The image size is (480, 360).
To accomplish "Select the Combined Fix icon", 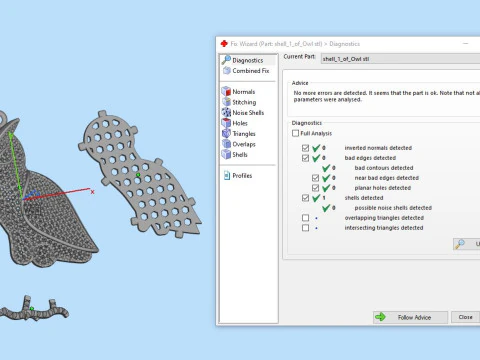I will point(227,71).
